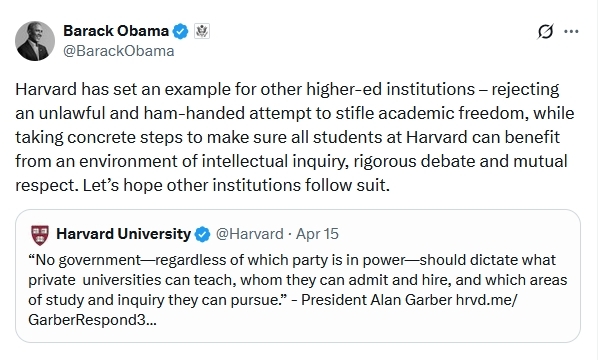Screen dimensions: 598x360
Task: Click the Grok slash-circle icon
Action: [545, 31]
